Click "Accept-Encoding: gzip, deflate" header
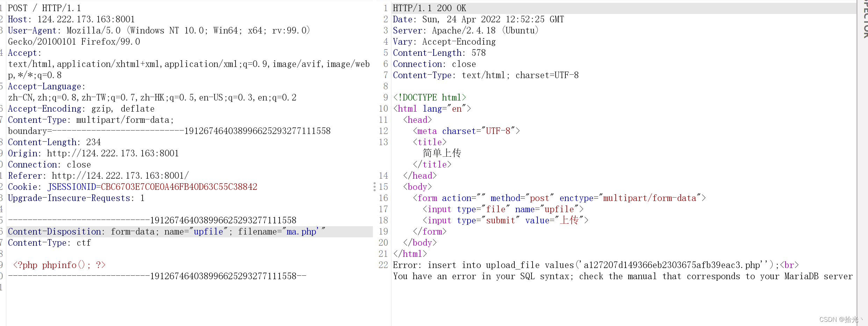This screenshot has width=868, height=326. 81,109
